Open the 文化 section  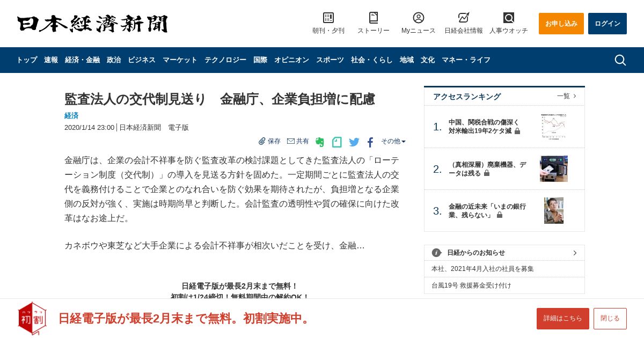point(428,60)
